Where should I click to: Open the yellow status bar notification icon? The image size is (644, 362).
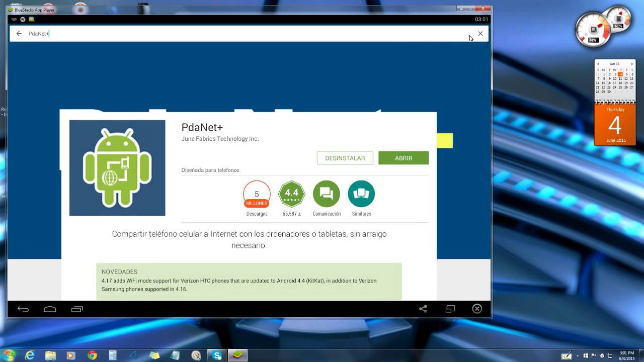[x=31, y=19]
